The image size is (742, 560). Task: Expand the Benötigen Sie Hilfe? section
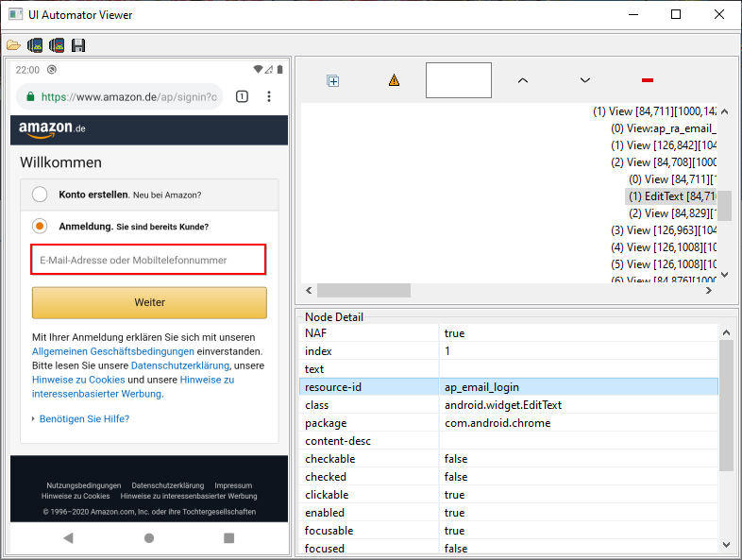[84, 419]
